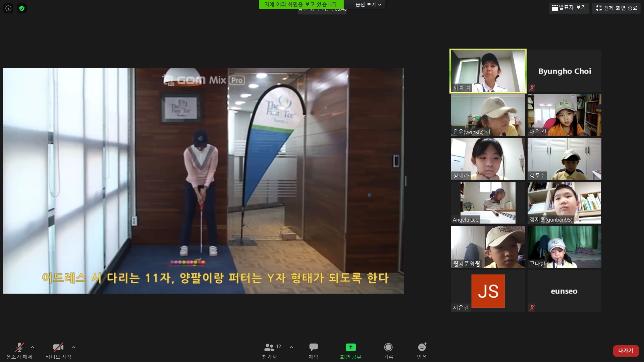This screenshot has height=362, width=644.
Task: Open meeting information icon
Action: pos(8,8)
